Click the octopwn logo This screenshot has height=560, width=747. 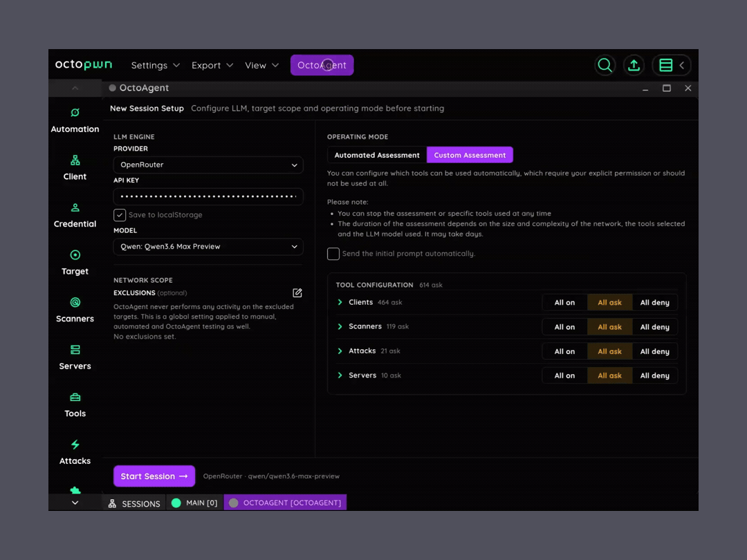coord(84,64)
